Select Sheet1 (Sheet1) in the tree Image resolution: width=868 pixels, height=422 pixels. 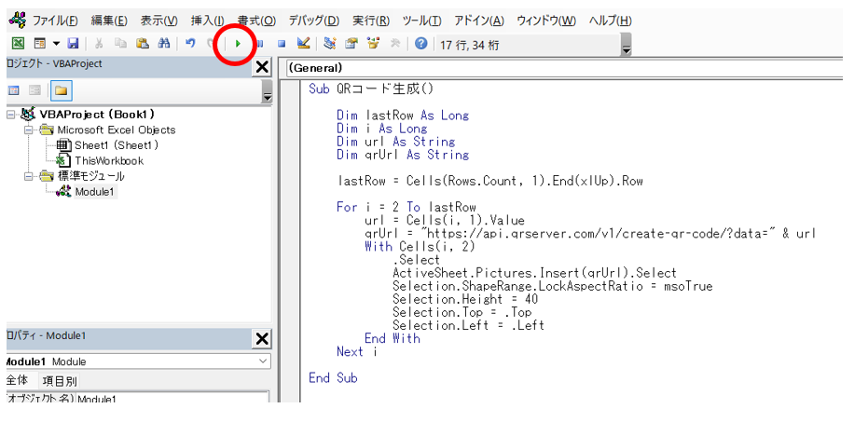click(x=117, y=145)
